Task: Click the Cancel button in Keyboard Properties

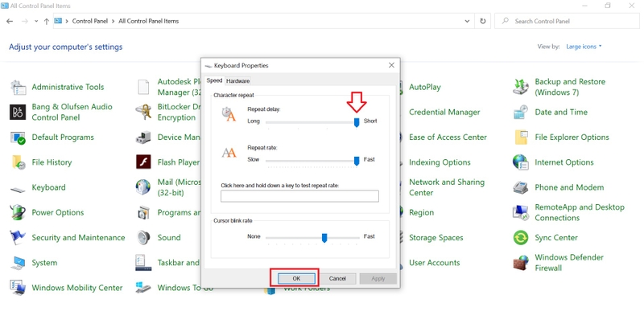Action: (337, 279)
